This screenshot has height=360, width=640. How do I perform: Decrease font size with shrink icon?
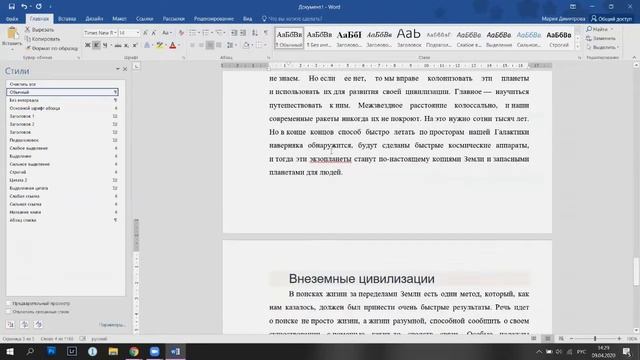click(x=154, y=33)
